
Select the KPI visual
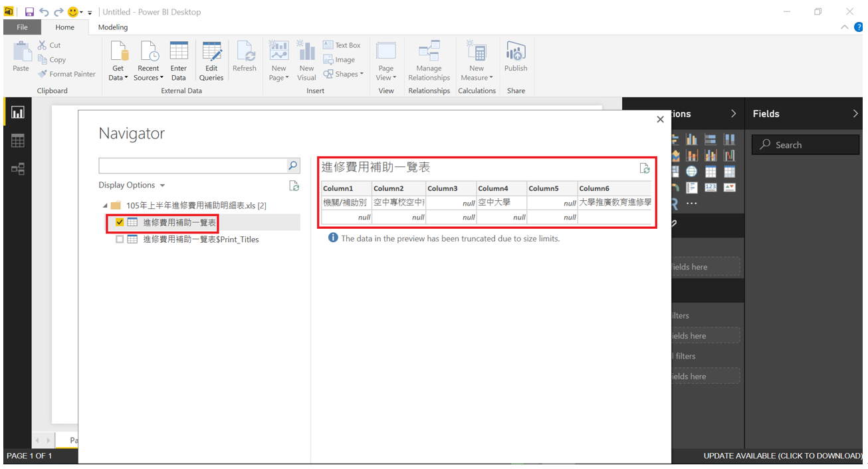(729, 188)
